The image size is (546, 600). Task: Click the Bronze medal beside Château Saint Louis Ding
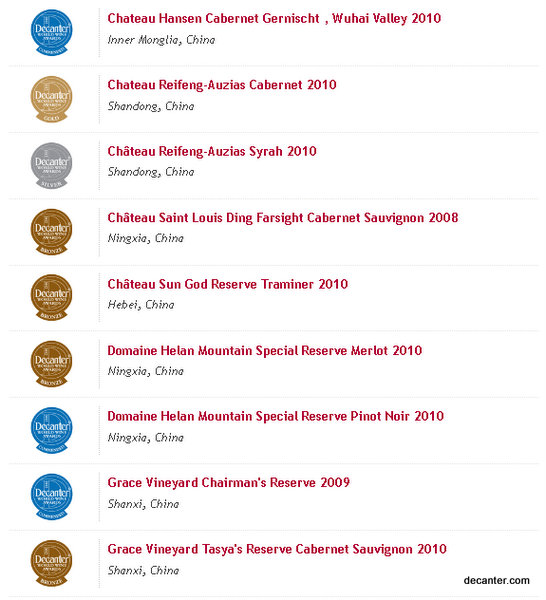(51, 232)
